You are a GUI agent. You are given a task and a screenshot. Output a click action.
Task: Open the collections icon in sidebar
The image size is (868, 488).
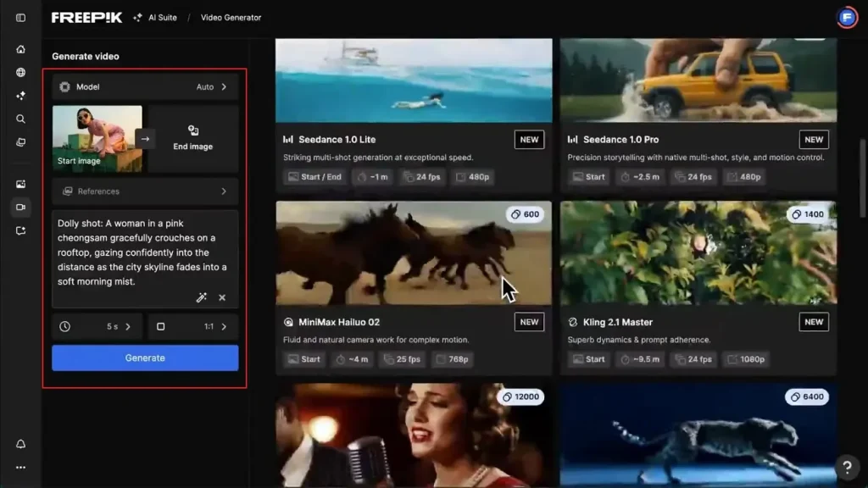[20, 142]
